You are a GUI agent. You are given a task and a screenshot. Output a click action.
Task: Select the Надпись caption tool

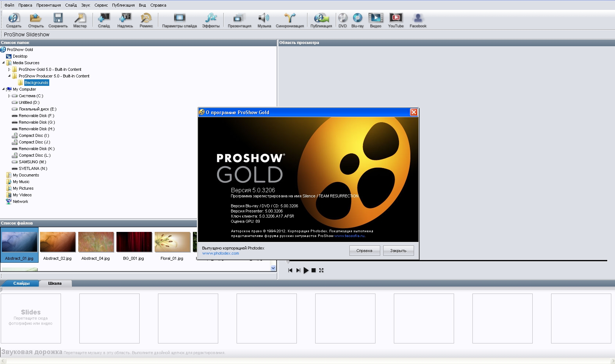click(x=125, y=20)
